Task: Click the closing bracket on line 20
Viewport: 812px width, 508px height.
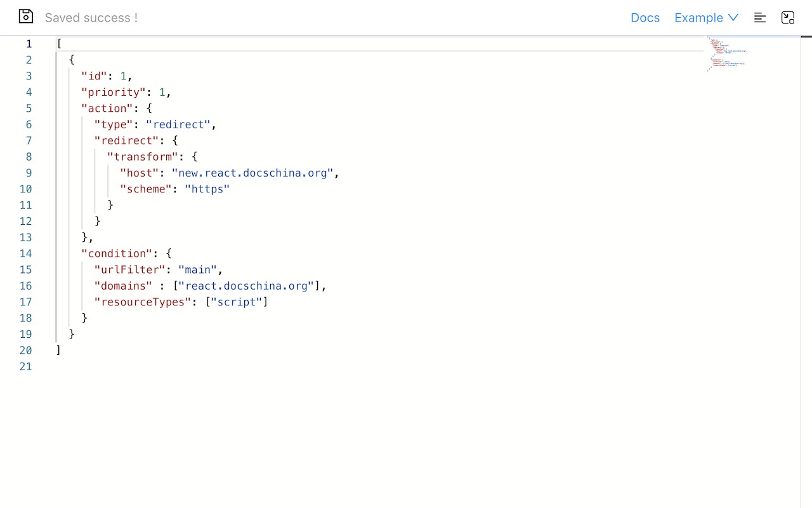Action: (59, 351)
